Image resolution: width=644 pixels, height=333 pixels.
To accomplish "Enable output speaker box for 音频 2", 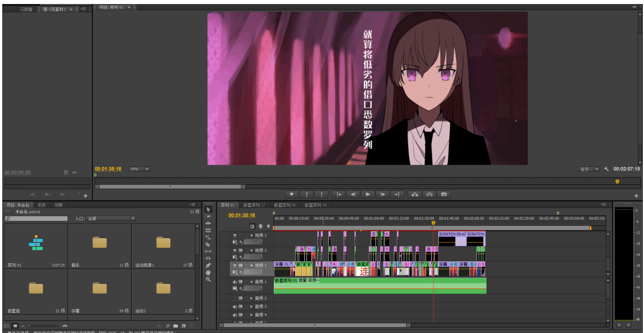I will (235, 298).
